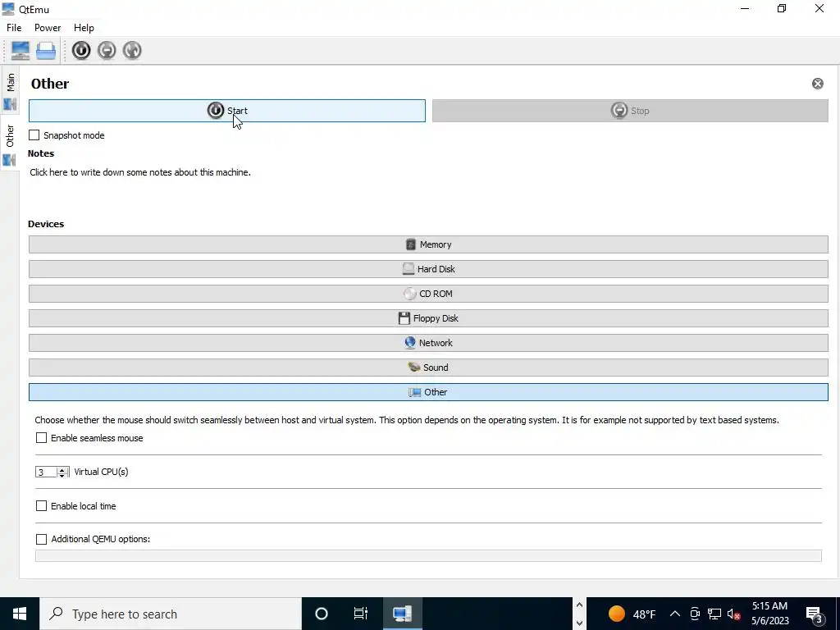
Task: Click the stop toolbar icon
Action: 107,50
